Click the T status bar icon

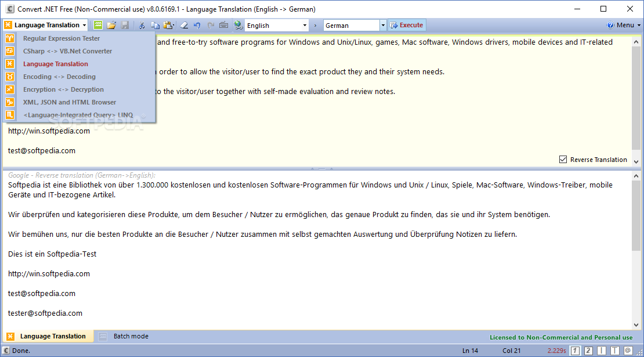(615, 351)
